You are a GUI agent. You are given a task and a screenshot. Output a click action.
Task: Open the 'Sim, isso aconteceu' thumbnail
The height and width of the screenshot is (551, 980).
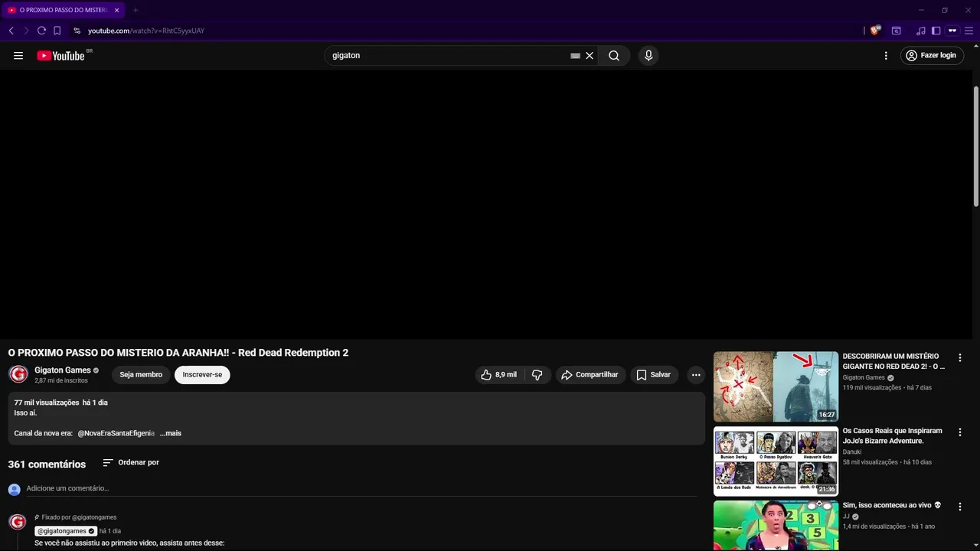776,526
